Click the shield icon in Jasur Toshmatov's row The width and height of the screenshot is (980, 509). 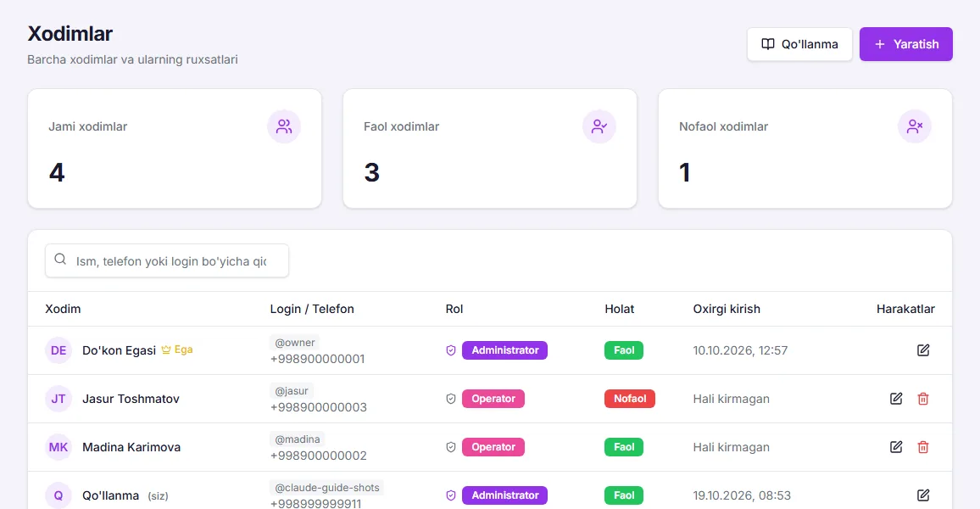pos(451,399)
